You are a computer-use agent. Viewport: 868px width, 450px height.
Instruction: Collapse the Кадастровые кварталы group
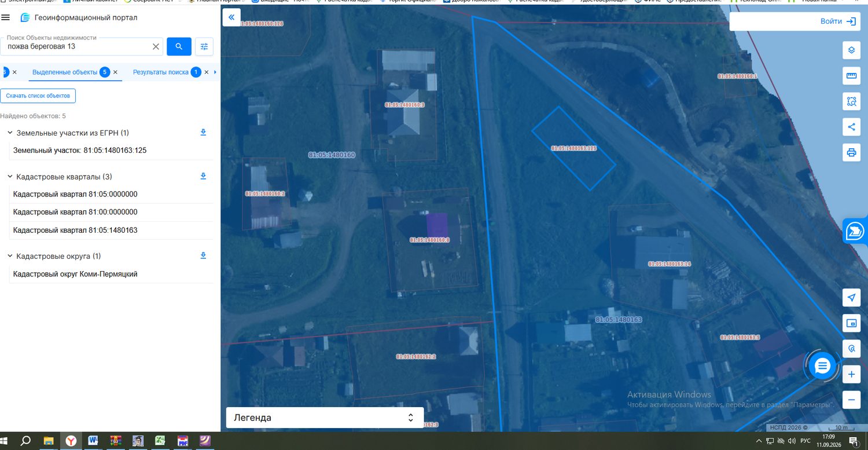pos(10,176)
